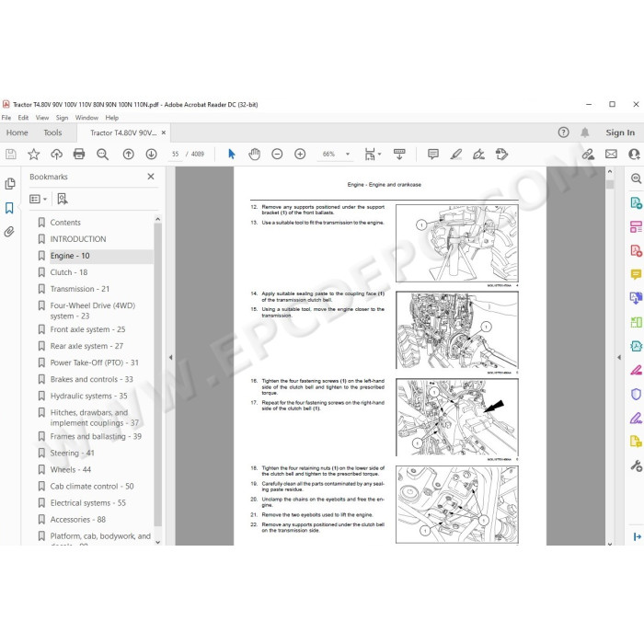Viewport: 644px width, 644px height.
Task: Open the Export PDF tool in right pane
Action: 636,202
